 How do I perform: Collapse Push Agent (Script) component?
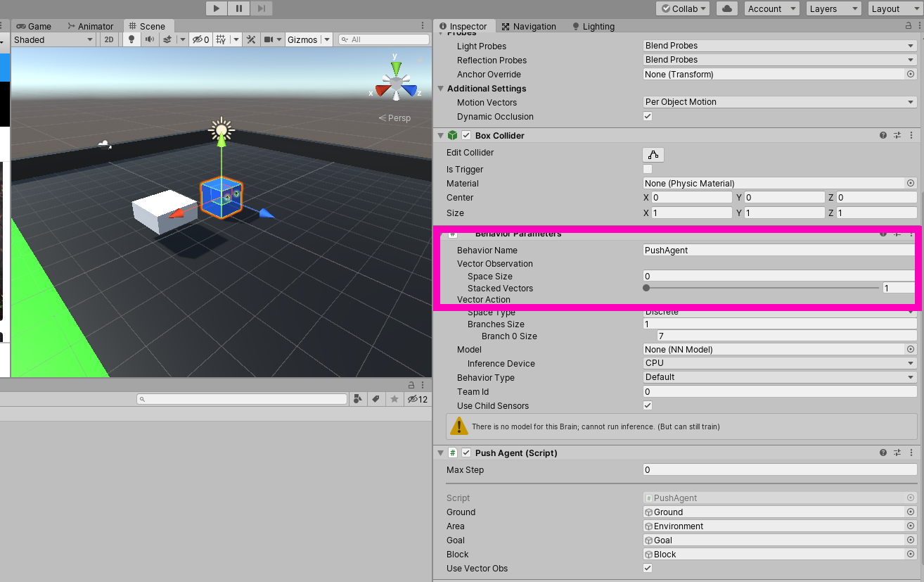(x=441, y=453)
